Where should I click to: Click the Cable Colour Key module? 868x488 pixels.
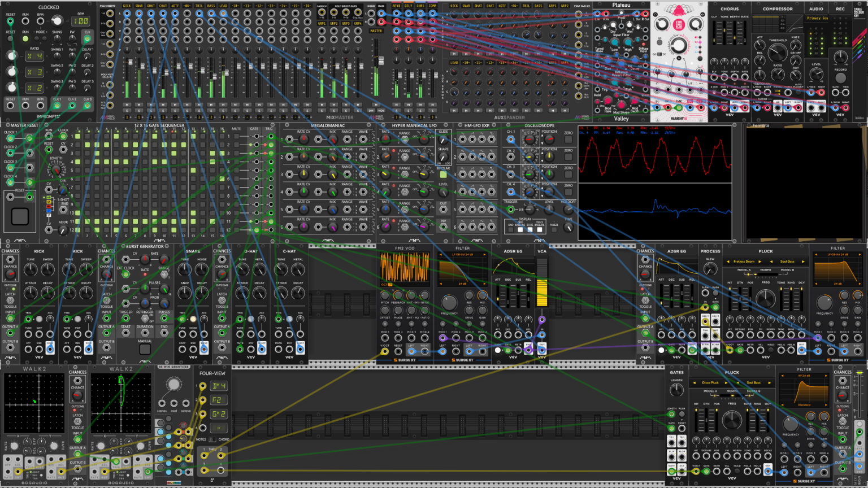[860, 61]
